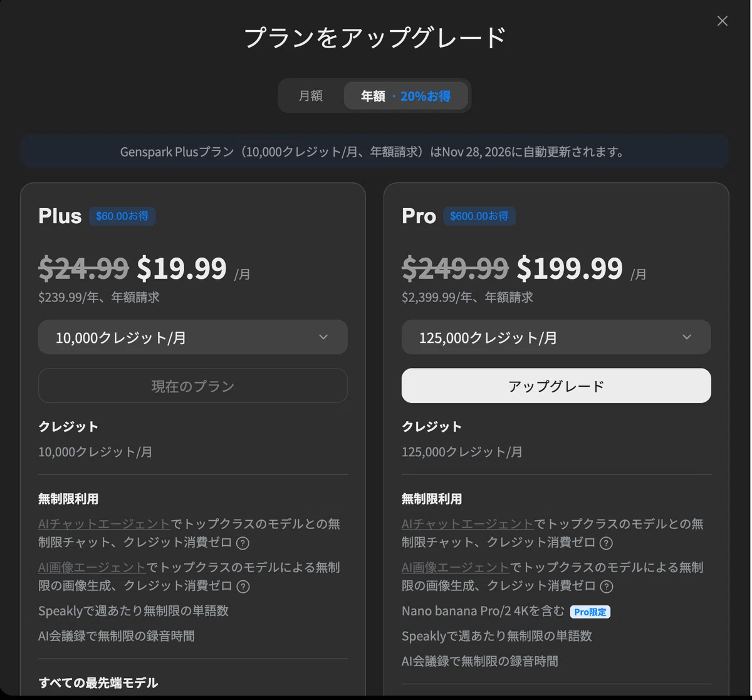Click the Pro限定 badge
Screen dimensions: 752x700
[x=590, y=612]
